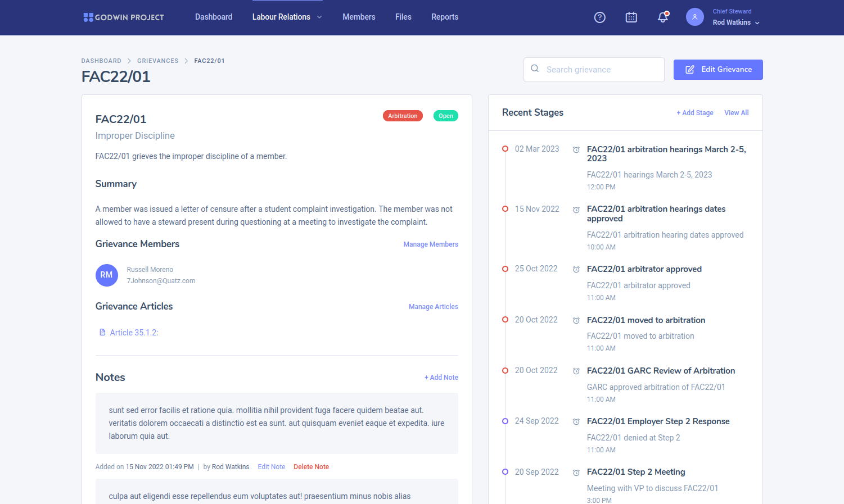Click the Manage Members link

(x=431, y=244)
